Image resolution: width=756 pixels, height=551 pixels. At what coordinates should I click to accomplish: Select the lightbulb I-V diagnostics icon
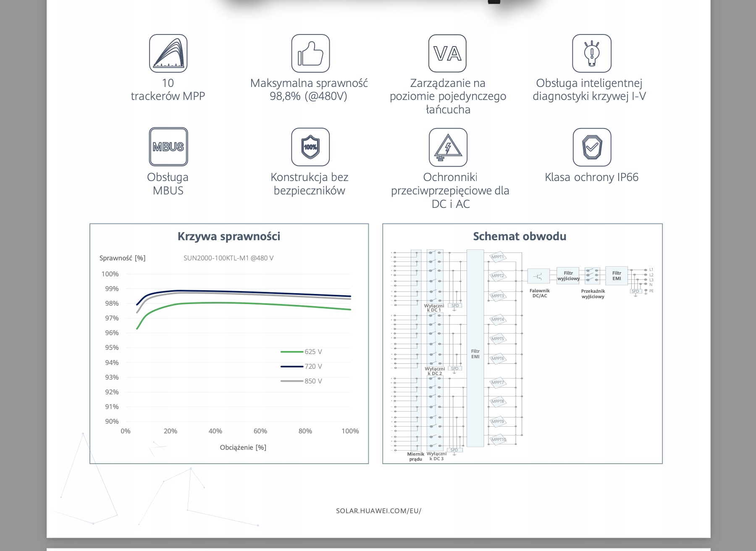pos(591,53)
